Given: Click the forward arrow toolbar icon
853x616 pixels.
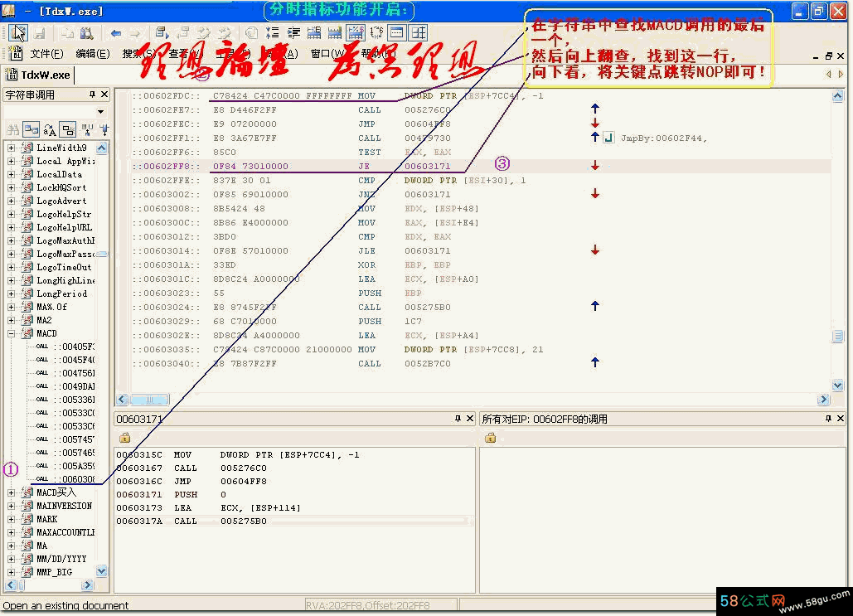Looking at the screenshot, I should click(x=134, y=33).
